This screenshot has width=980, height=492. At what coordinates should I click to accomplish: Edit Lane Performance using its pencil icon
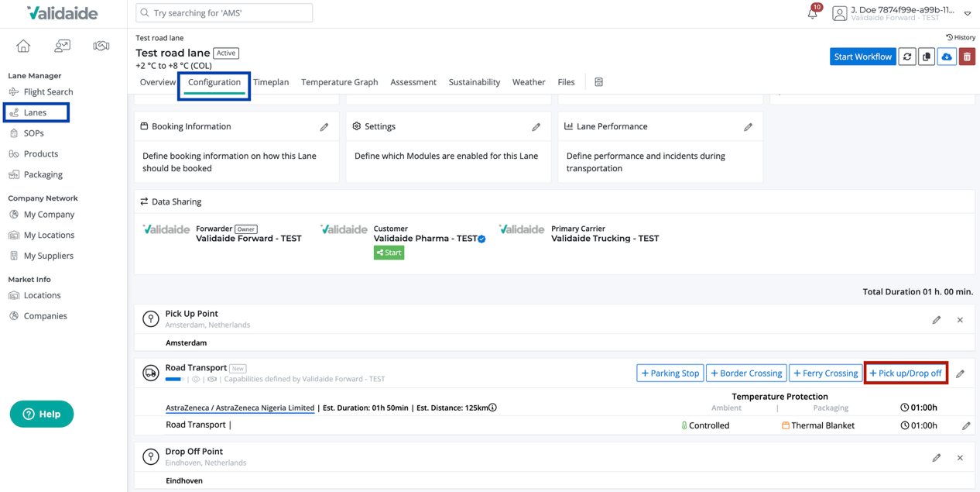pyautogui.click(x=748, y=126)
